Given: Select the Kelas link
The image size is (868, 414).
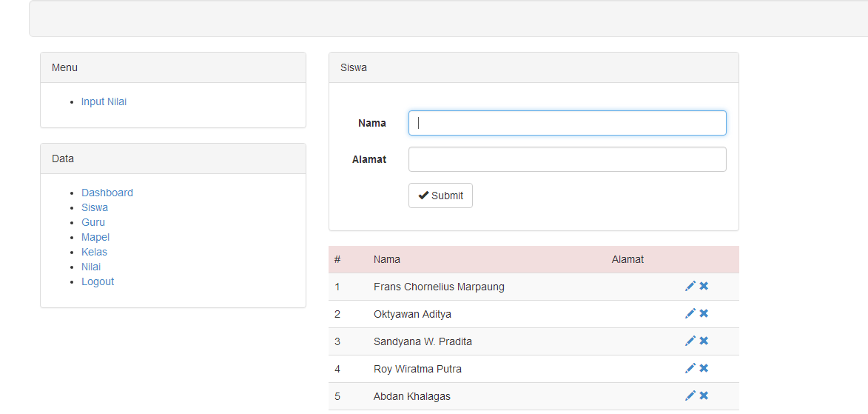Looking at the screenshot, I should [x=94, y=252].
